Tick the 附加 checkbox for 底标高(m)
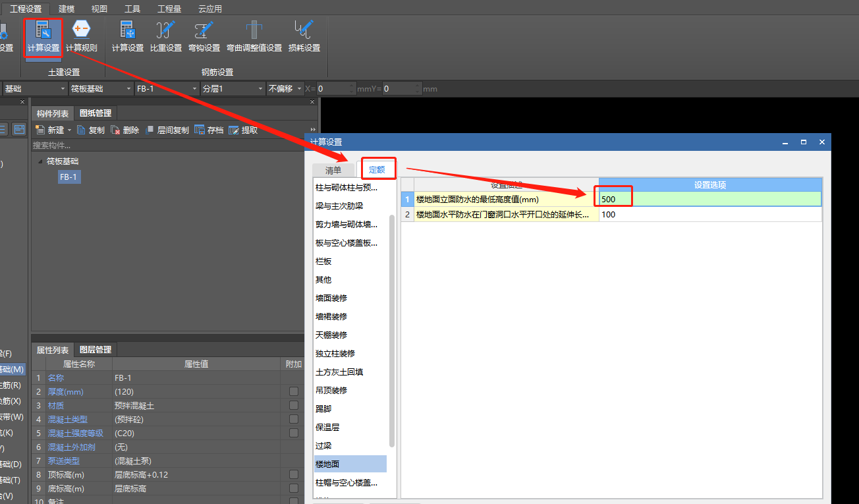 click(x=294, y=488)
